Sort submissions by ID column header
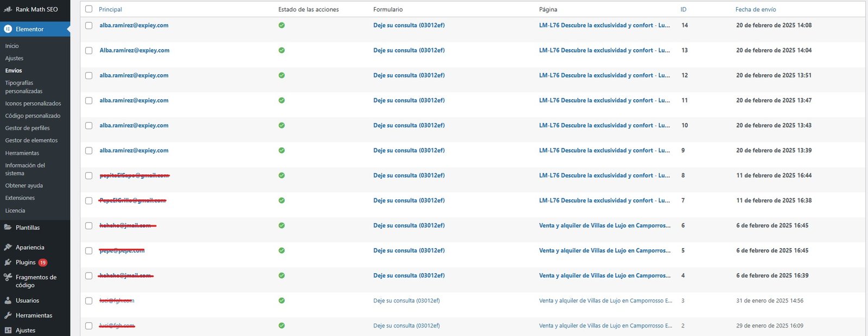 [683, 9]
